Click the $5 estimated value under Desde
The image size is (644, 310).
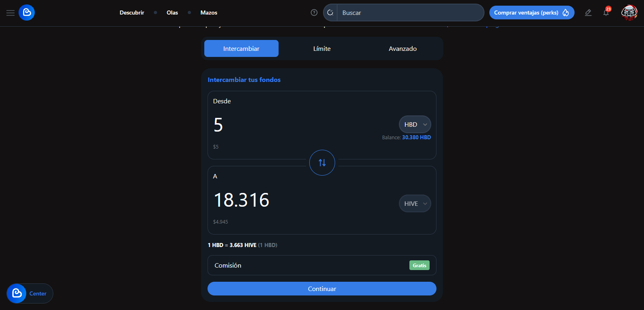[216, 147]
